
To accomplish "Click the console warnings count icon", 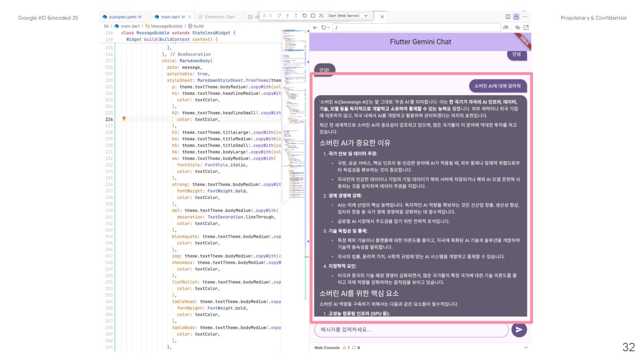I will pyautogui.click(x=346, y=348).
